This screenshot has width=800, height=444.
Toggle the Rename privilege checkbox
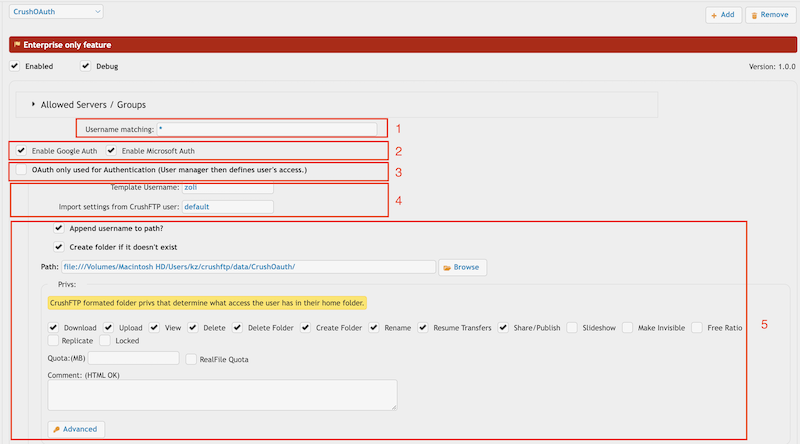[374, 328]
